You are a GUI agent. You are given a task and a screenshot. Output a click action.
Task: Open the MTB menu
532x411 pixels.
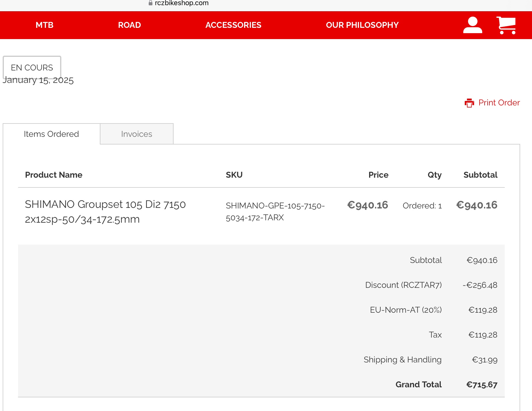click(x=44, y=25)
